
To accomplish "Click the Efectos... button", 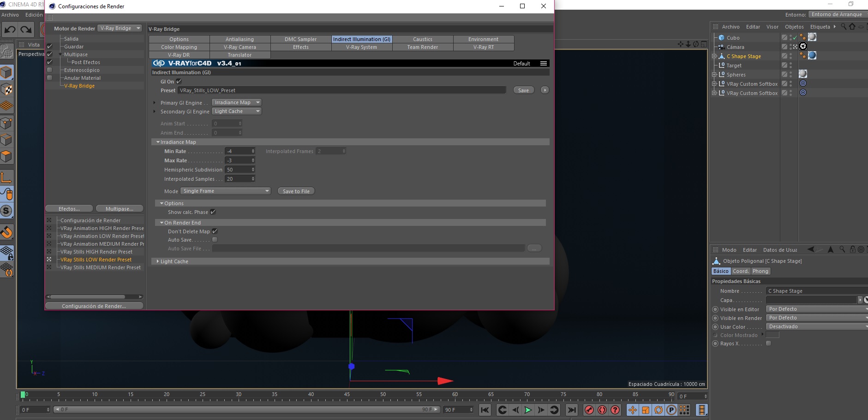I will pyautogui.click(x=69, y=209).
